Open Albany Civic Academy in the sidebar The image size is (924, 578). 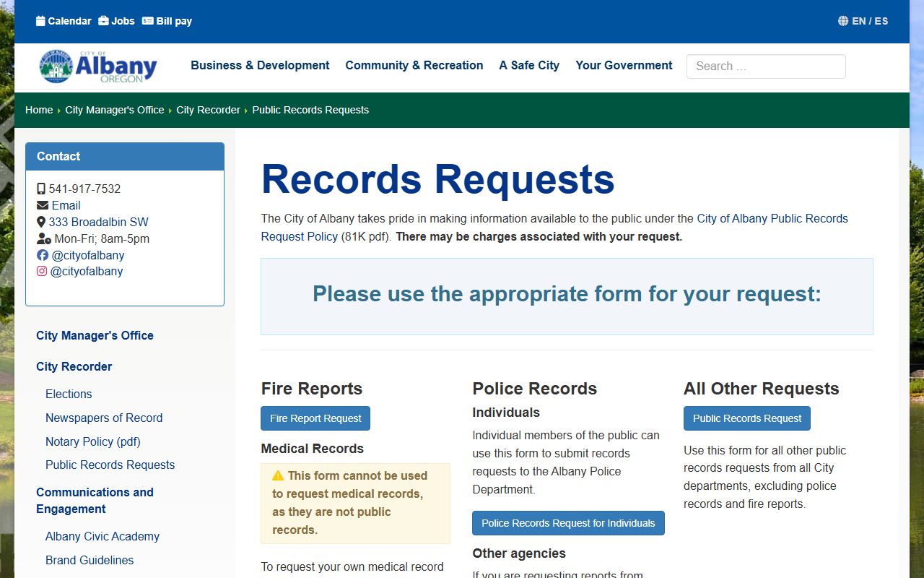pyautogui.click(x=103, y=536)
